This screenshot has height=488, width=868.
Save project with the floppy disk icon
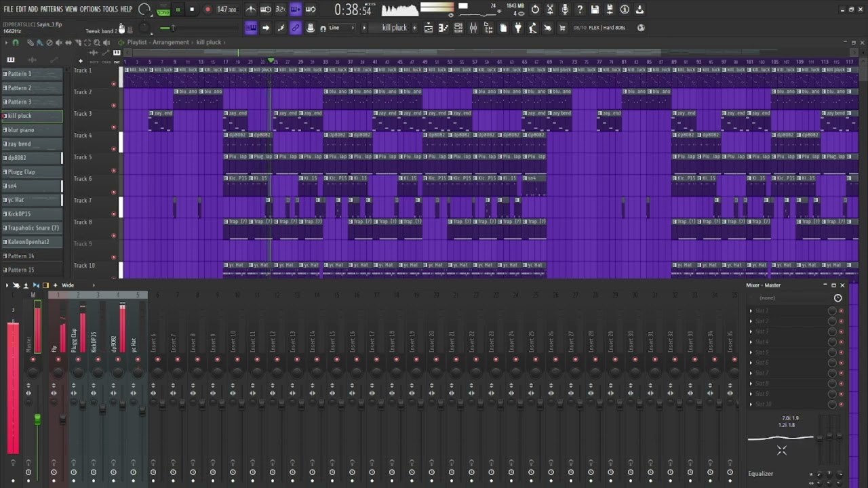point(595,9)
